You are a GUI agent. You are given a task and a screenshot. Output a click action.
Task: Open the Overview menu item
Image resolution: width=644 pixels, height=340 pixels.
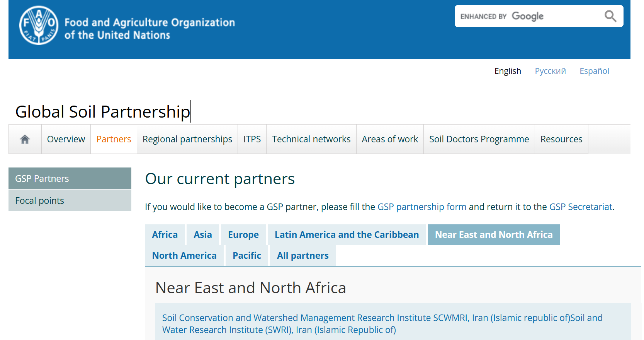66,139
